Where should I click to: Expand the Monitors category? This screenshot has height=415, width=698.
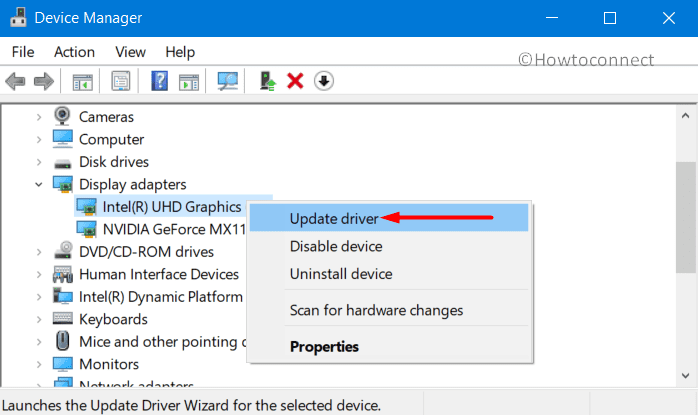[39, 364]
